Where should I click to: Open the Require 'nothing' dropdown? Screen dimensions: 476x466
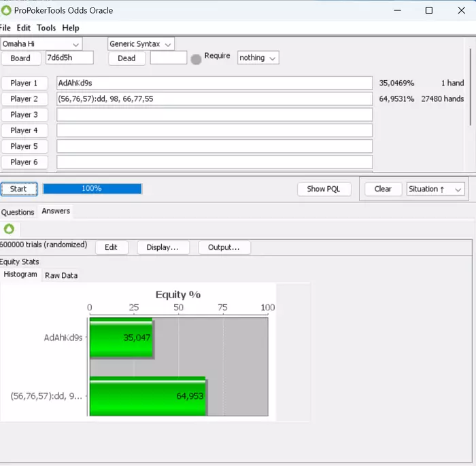tap(258, 58)
